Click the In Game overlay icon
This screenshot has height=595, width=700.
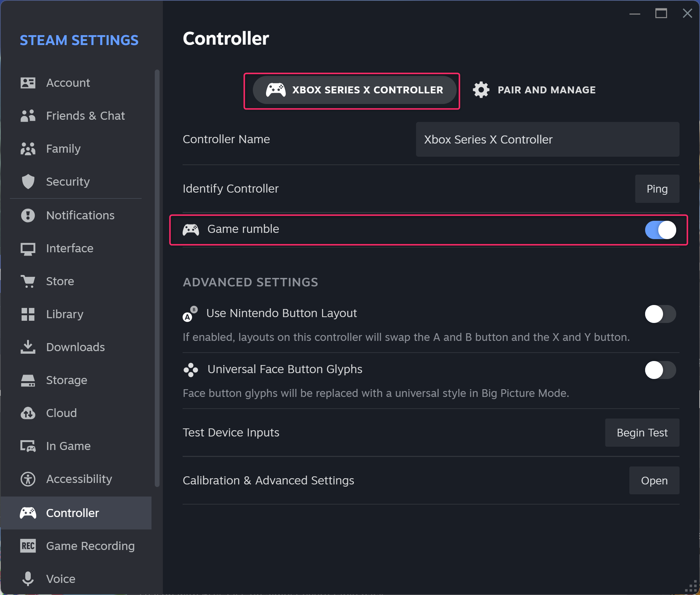click(28, 446)
